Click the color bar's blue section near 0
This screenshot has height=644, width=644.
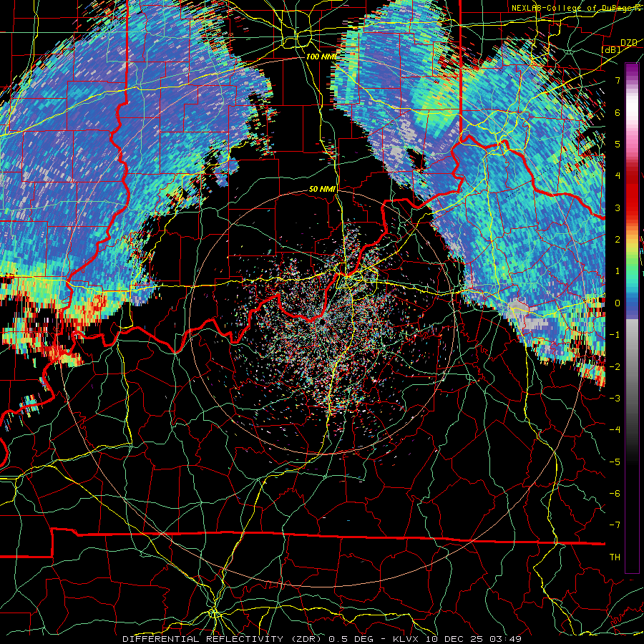632,303
